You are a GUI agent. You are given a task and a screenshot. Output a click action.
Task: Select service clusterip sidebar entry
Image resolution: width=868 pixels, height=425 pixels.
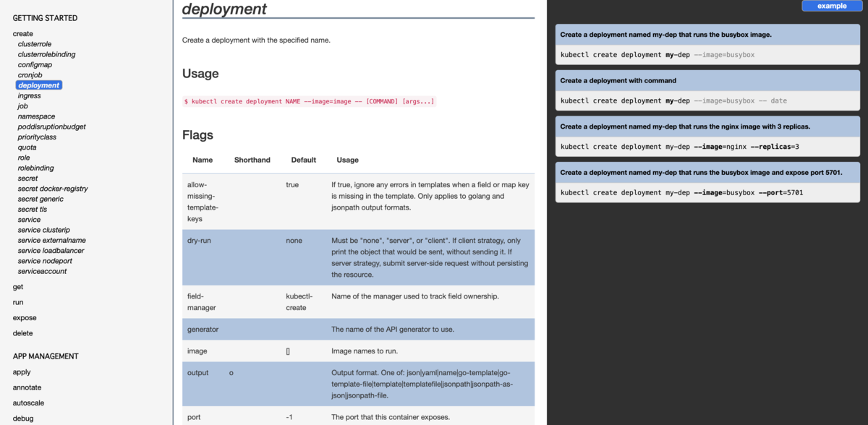tap(43, 230)
